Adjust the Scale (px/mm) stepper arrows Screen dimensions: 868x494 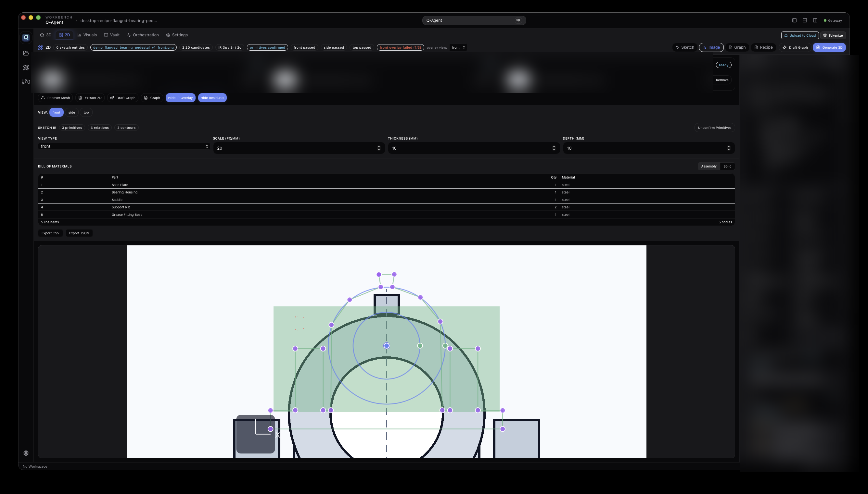click(379, 148)
